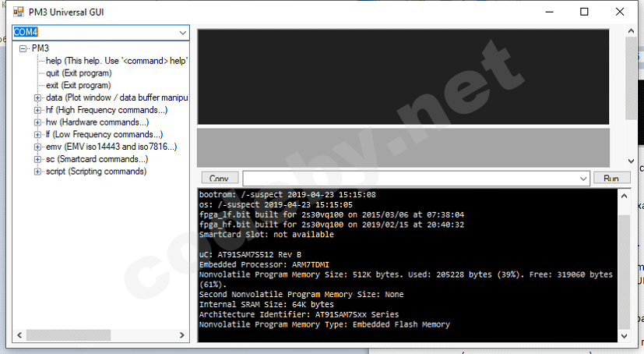Click 'Architecture Identifier: AT91SAM7Sxx Series' line

(299, 314)
